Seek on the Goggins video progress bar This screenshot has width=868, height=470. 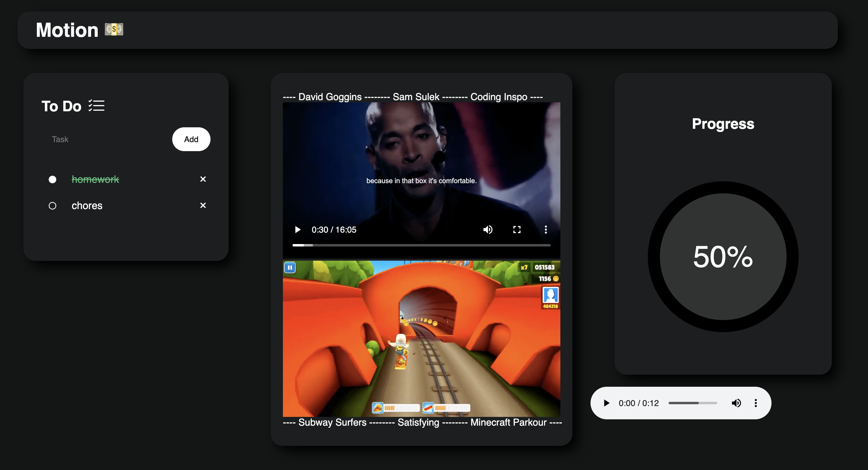tap(421, 245)
